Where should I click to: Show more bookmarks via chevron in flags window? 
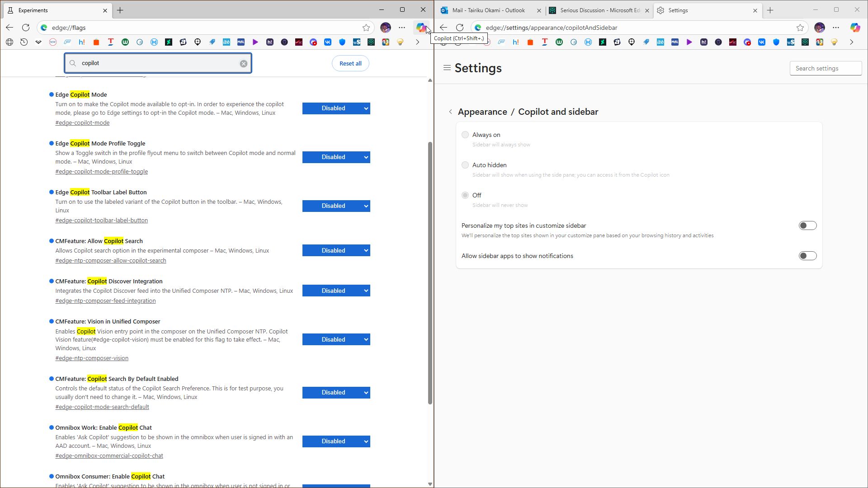point(418,42)
